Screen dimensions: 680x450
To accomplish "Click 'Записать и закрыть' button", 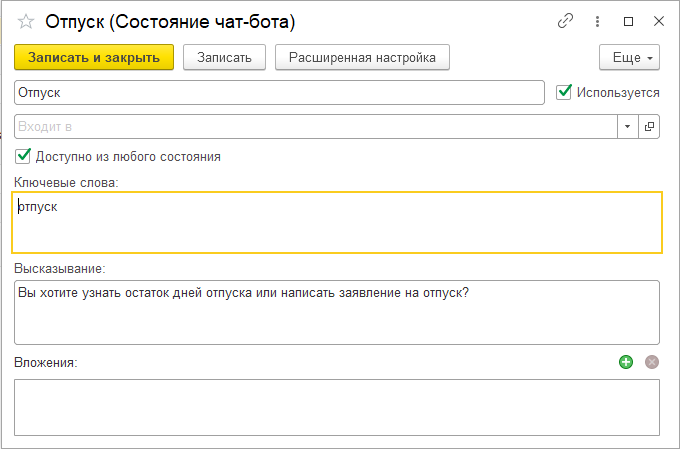I will 94,57.
